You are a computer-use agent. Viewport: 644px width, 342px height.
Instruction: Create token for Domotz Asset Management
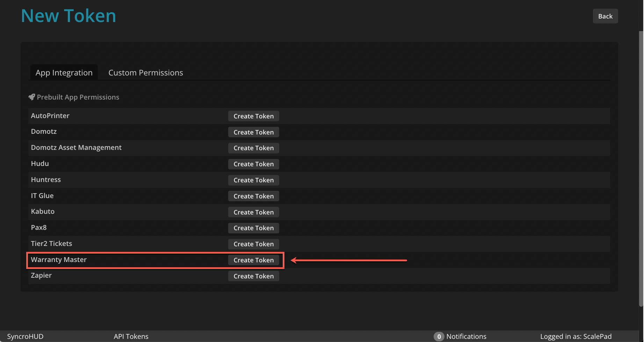coord(254,148)
